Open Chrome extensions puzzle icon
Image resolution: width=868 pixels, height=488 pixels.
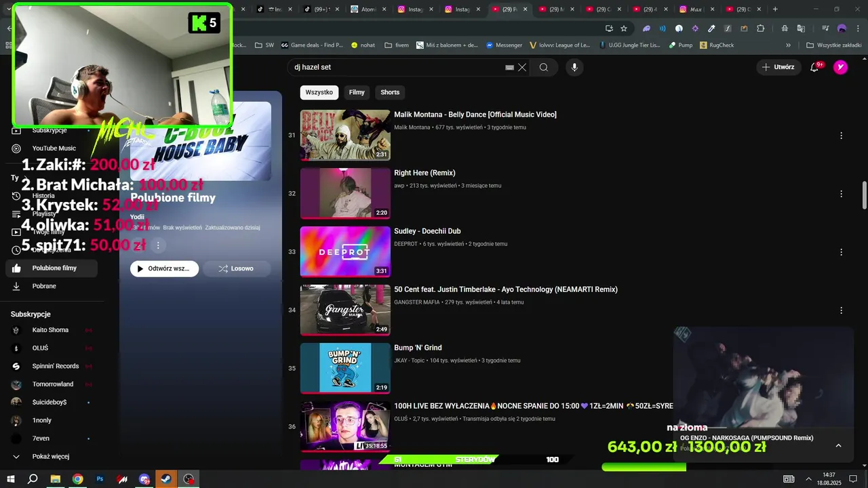[x=760, y=28]
